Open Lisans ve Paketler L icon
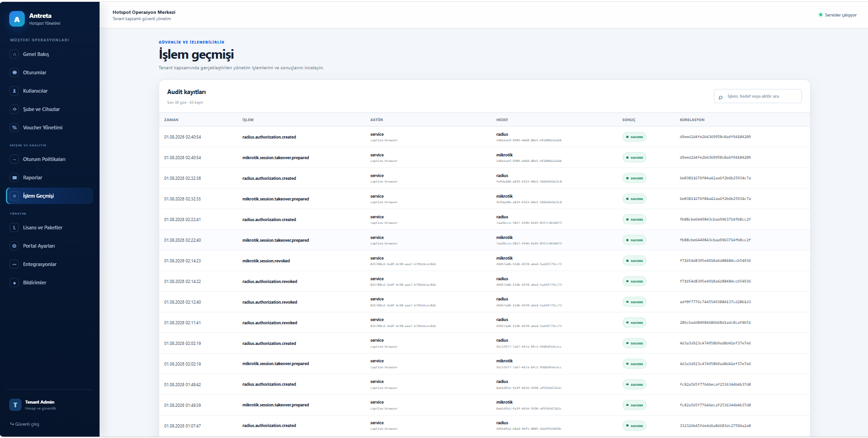868x438 pixels. click(15, 227)
